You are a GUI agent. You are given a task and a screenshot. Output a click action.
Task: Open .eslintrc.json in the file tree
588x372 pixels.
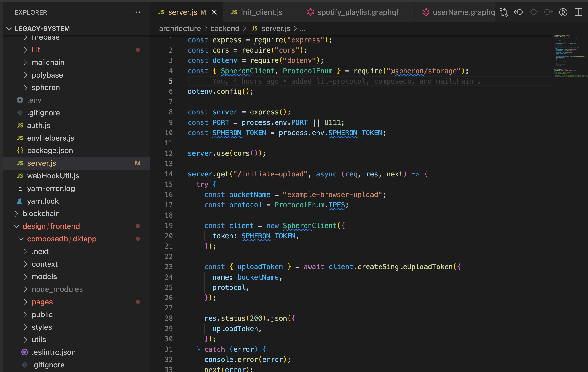point(53,352)
